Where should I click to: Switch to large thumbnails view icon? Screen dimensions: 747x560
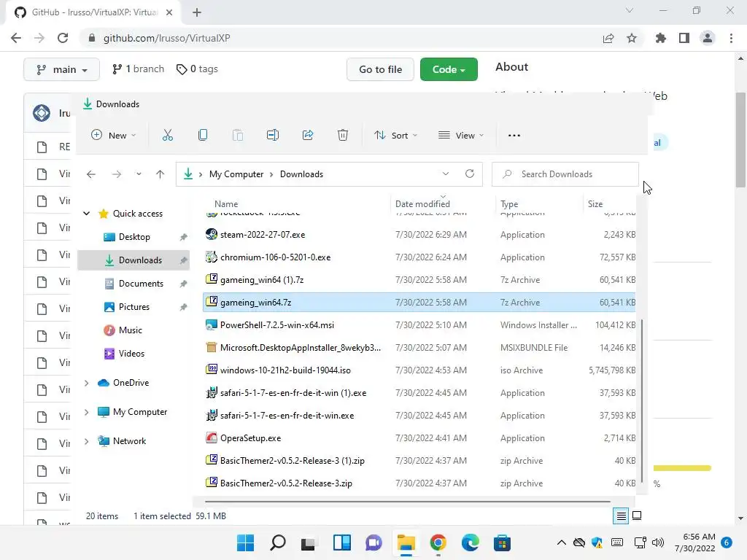pyautogui.click(x=637, y=516)
